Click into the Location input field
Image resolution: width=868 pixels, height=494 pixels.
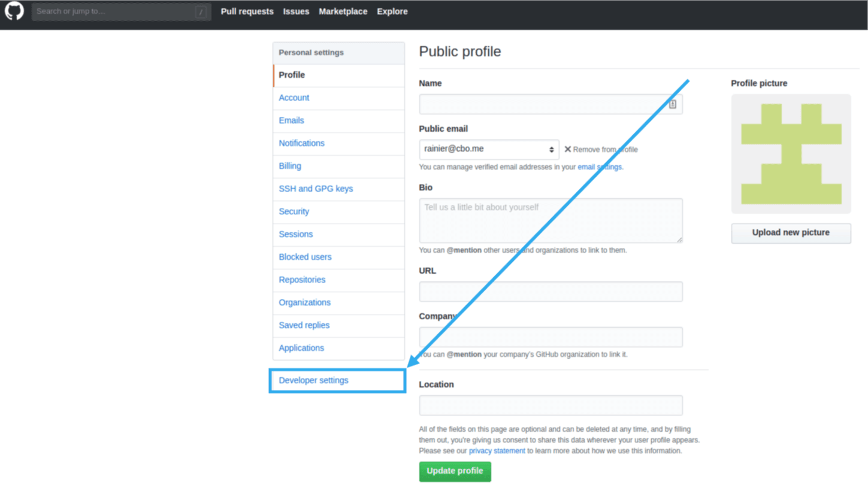point(551,405)
